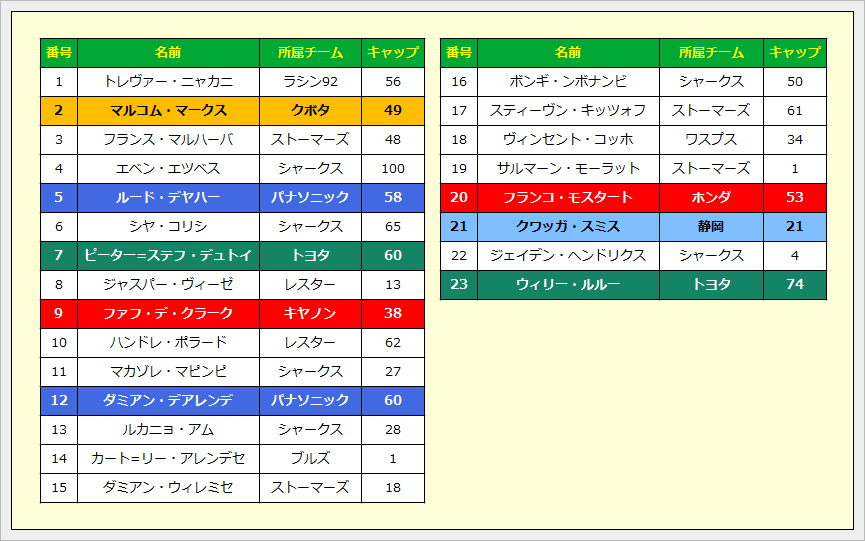
Task: Select the blue ルード・デヤハー row name
Action: pos(168,198)
